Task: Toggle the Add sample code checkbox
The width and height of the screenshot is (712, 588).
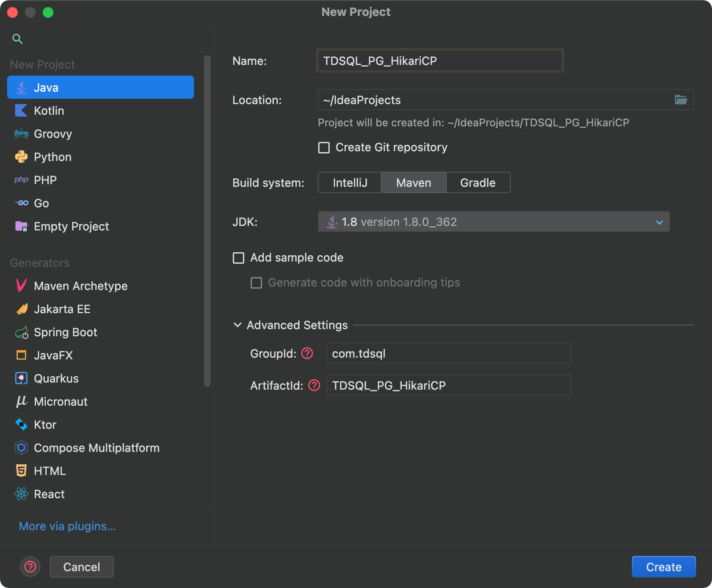Action: tap(239, 258)
